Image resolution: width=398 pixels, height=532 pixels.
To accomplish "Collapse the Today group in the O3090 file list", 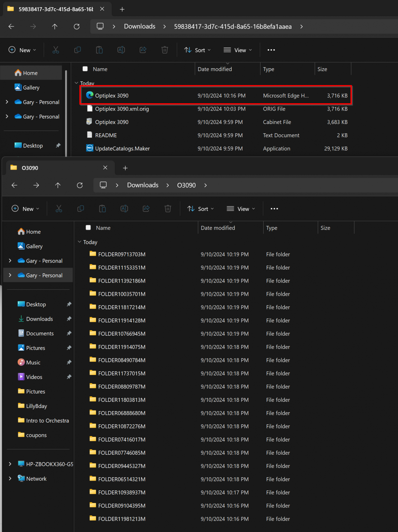I will (x=80, y=242).
